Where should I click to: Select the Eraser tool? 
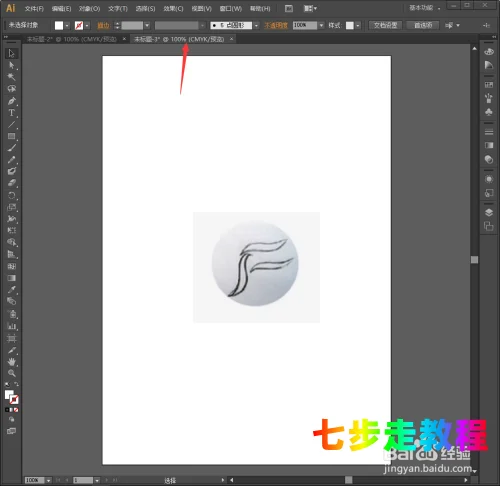tap(11, 183)
